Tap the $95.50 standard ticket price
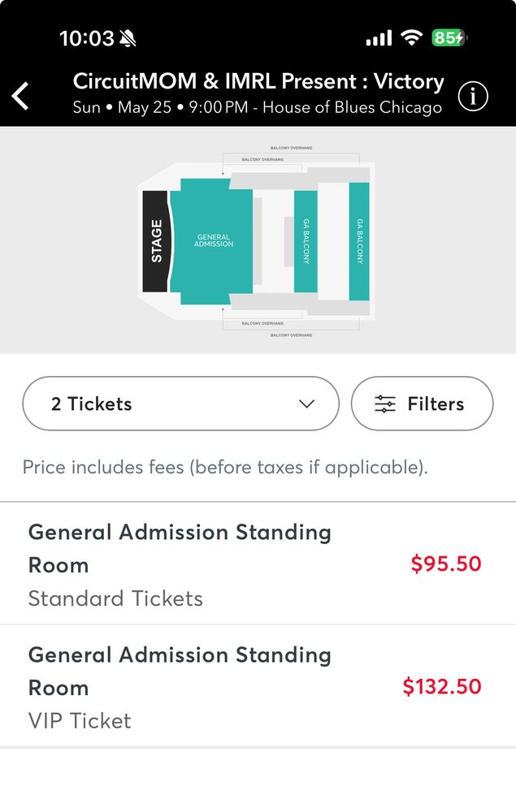The height and width of the screenshot is (812, 516). 445,564
